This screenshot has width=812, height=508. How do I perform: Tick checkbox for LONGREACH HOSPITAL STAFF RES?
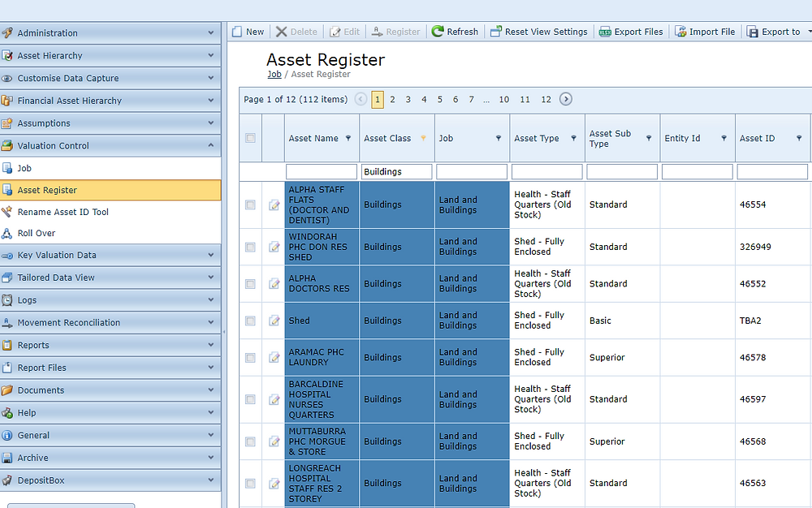[x=250, y=484]
